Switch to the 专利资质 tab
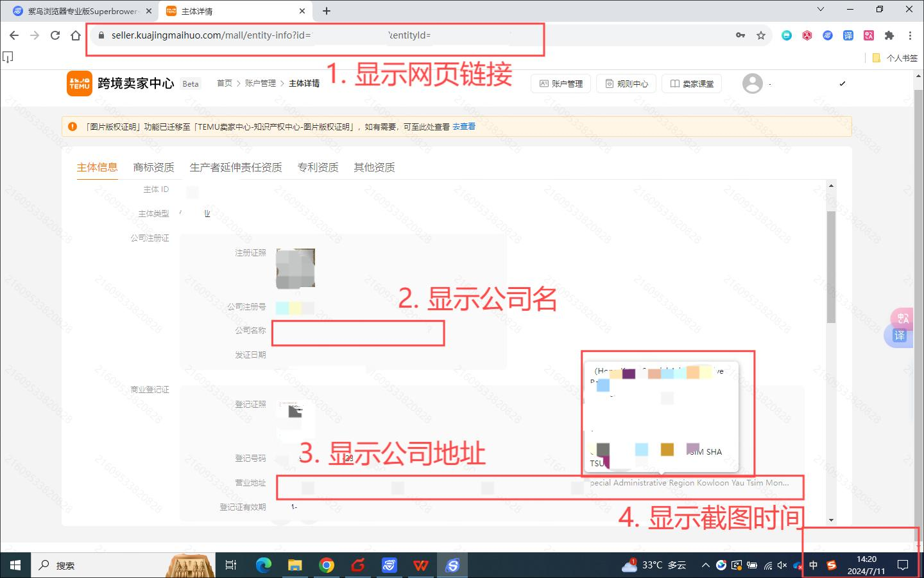 [318, 168]
